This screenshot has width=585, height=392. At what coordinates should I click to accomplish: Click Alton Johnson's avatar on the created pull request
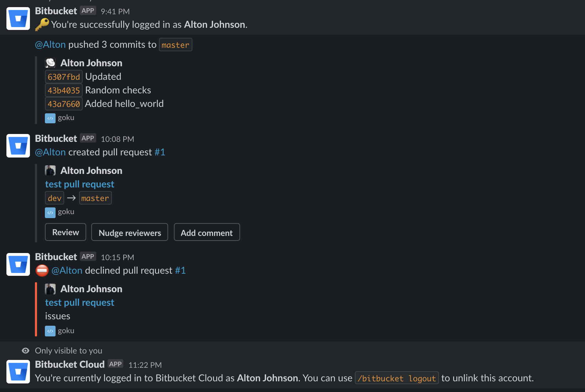50,170
